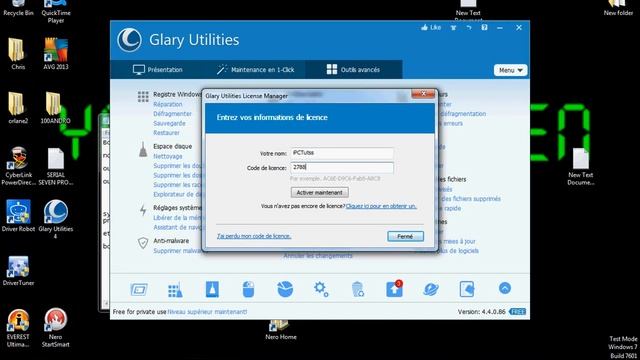
Task: Click the Sauvegarde link
Action: pyautogui.click(x=169, y=123)
